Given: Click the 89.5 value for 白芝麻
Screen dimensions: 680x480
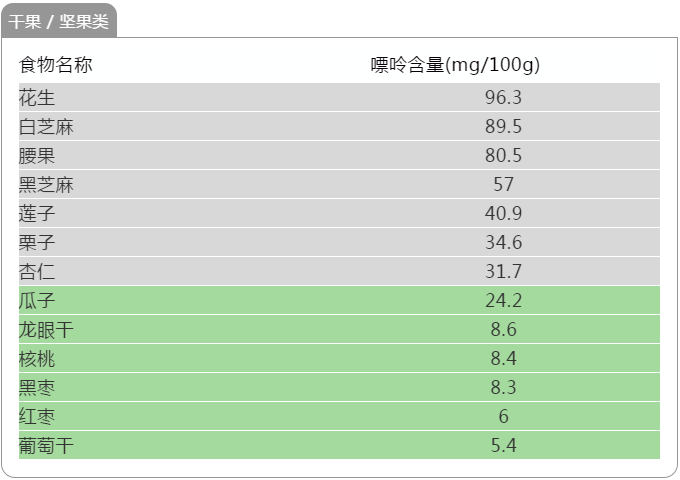Looking at the screenshot, I should click(x=503, y=126).
